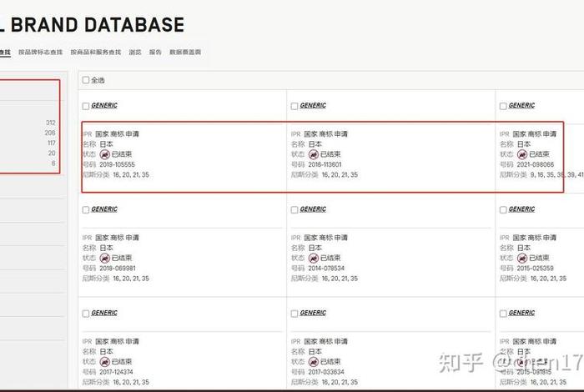584x392 pixels.
Task: Click the filter count 206 in sidebar
Action: (x=50, y=133)
